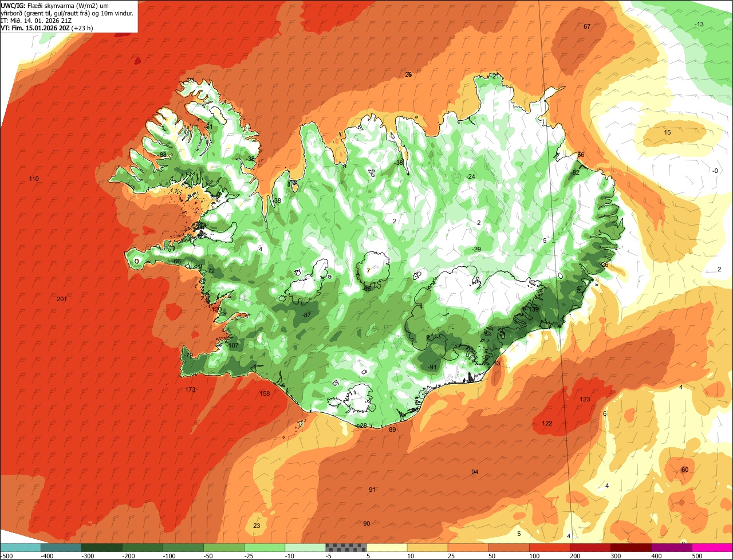Click the dark orange 50 to 100 legend swatch

(x=509, y=547)
